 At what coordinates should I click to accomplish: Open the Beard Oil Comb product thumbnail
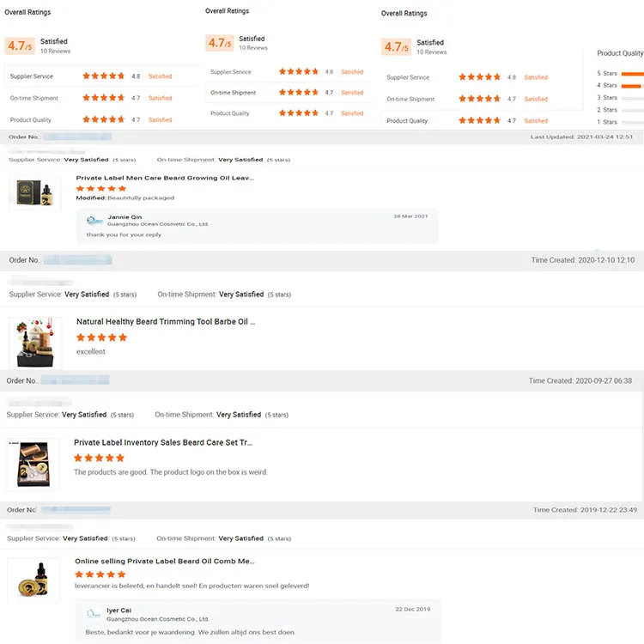pyautogui.click(x=33, y=580)
